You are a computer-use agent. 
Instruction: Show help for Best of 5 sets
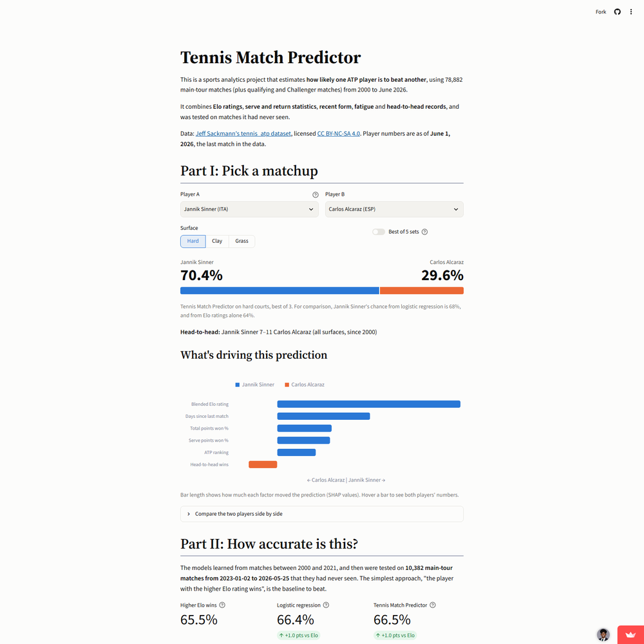click(424, 232)
